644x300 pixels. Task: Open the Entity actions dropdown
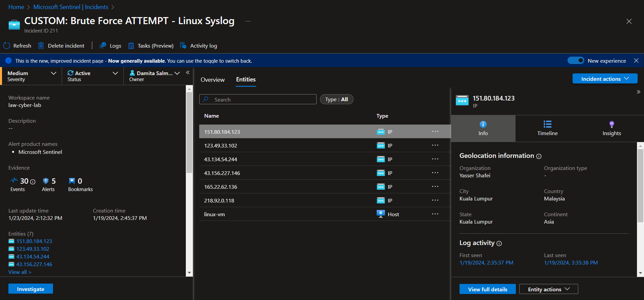548,289
